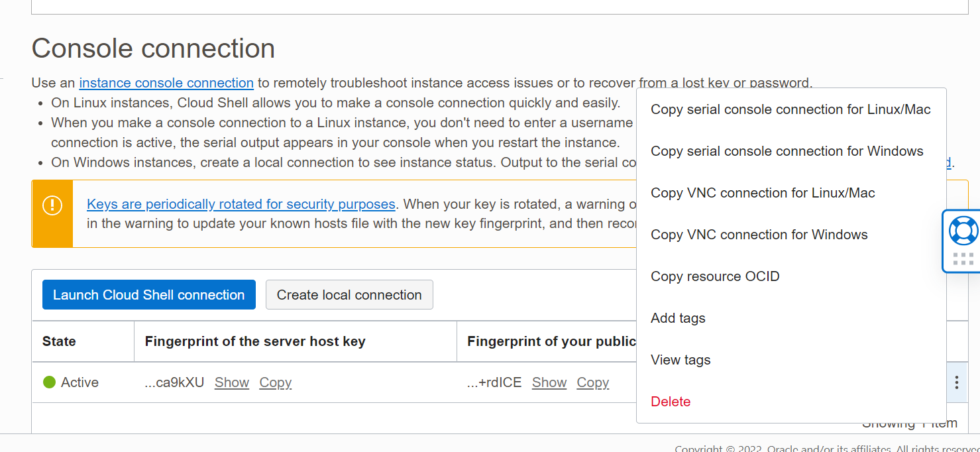Image resolution: width=980 pixels, height=452 pixels.
Task: Select Copy serial console connection for Windows
Action: 787,151
